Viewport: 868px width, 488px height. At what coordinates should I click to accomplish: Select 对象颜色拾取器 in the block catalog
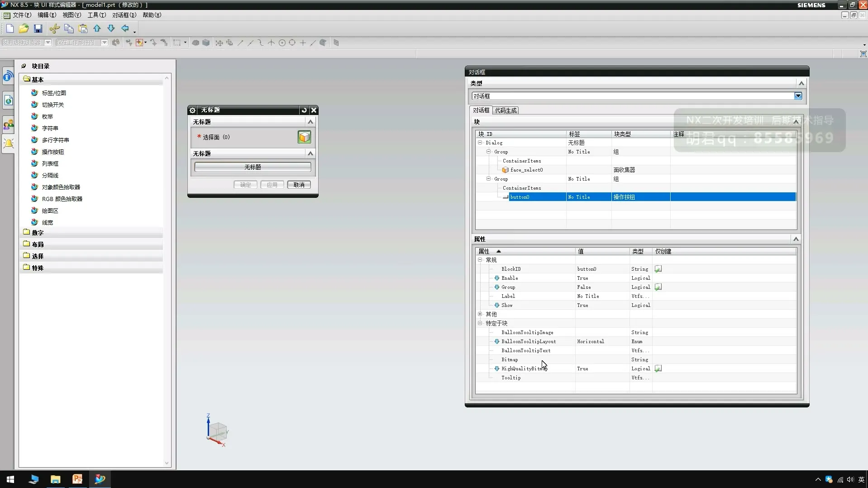(61, 187)
